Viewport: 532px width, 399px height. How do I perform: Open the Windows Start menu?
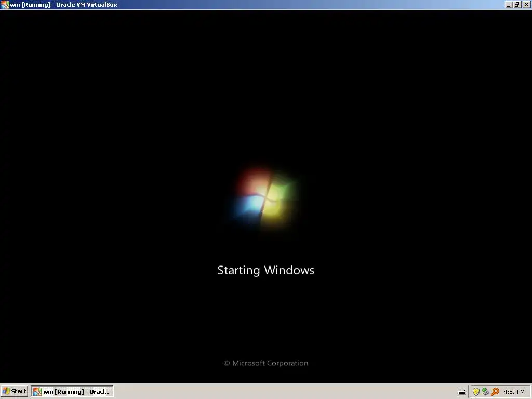(14, 392)
